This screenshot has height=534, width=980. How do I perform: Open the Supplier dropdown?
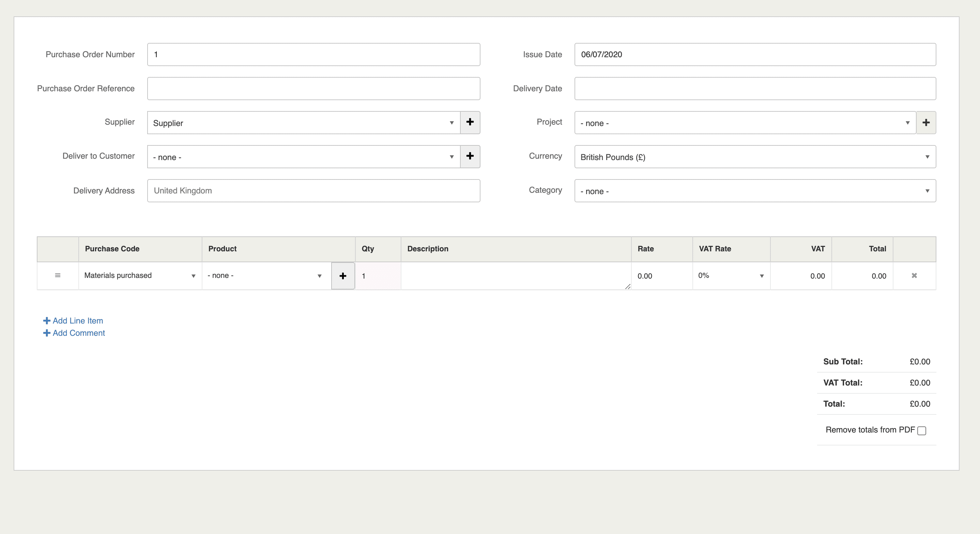coord(303,123)
